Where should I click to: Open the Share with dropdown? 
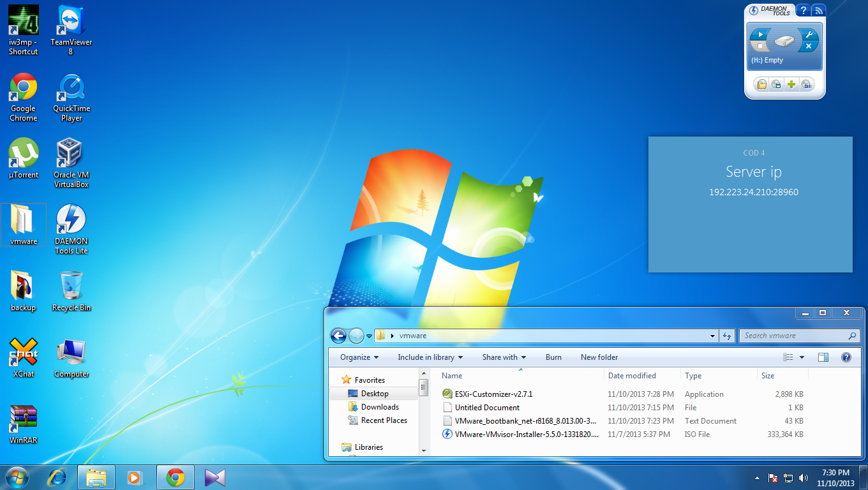point(504,357)
